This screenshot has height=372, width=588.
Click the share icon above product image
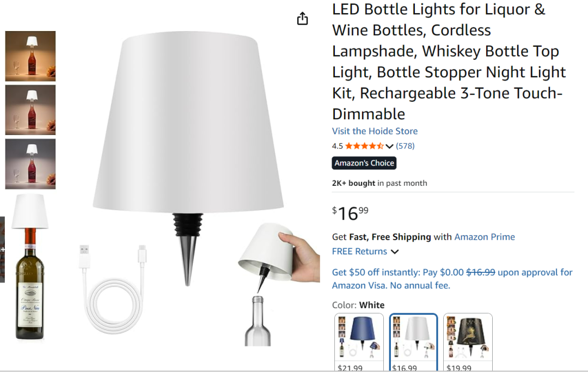tap(303, 19)
